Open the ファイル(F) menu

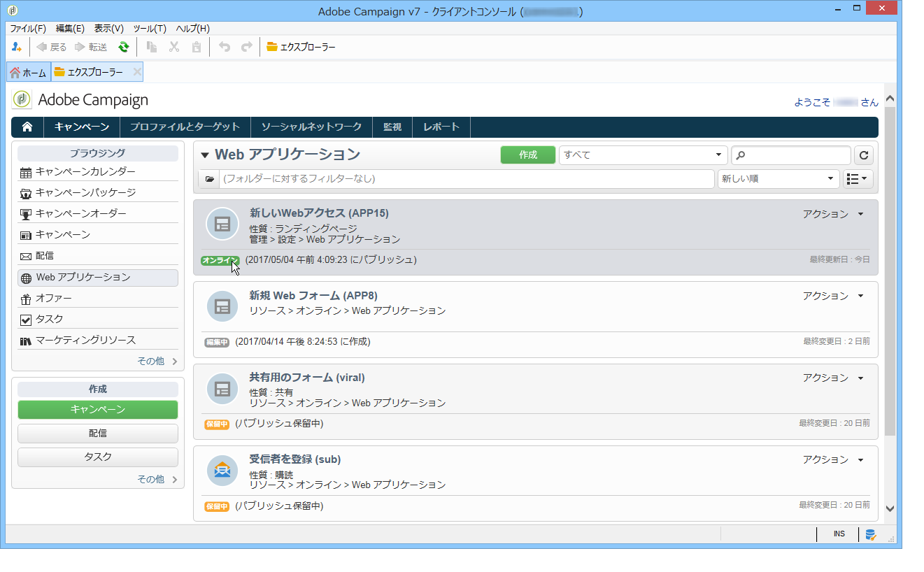28,29
